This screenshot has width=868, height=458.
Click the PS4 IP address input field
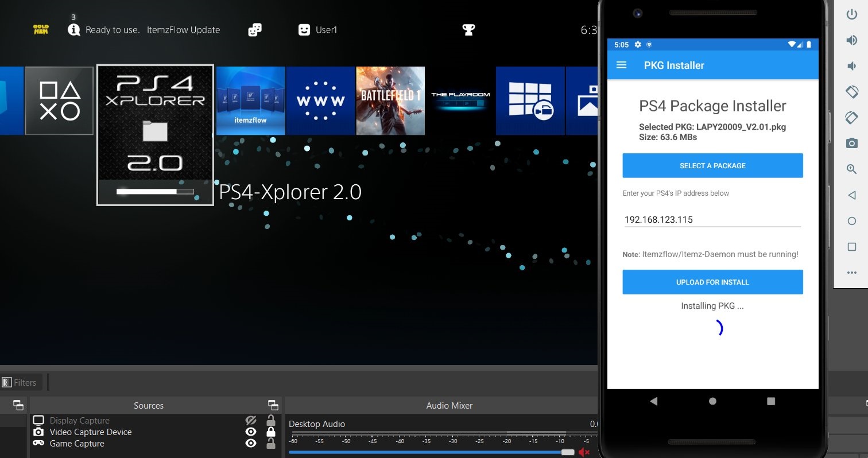click(x=712, y=220)
